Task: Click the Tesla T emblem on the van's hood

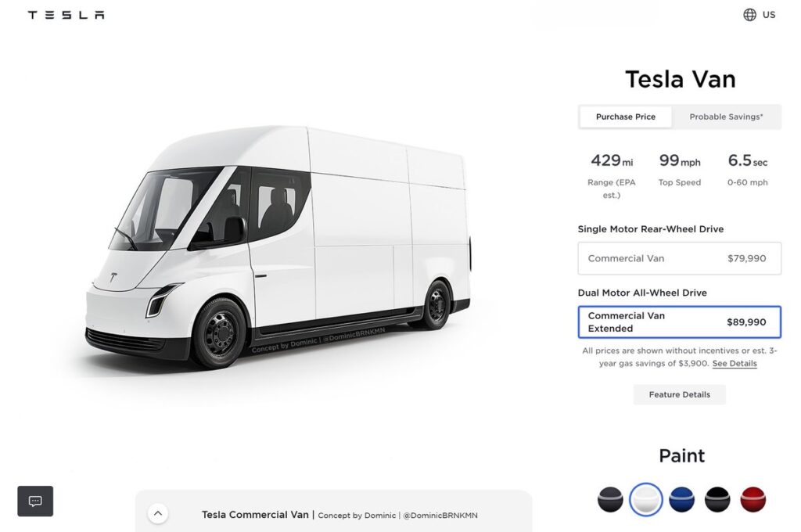Action: [x=116, y=275]
